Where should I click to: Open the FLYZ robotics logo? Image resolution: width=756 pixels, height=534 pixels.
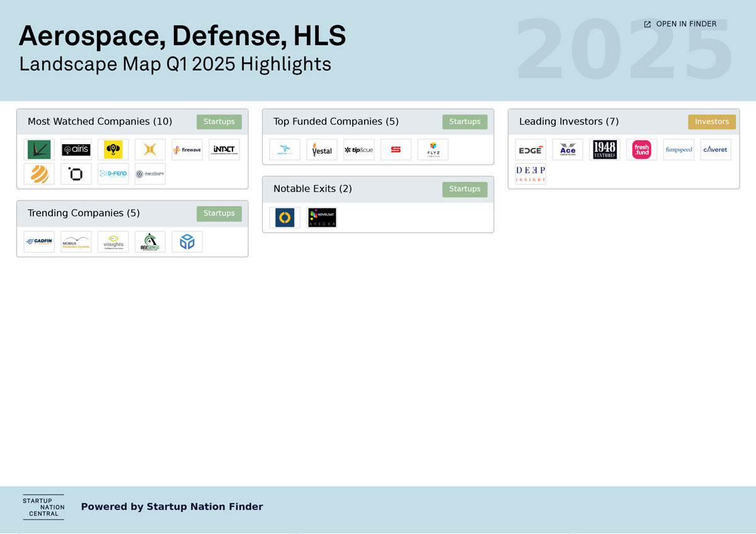tap(433, 150)
